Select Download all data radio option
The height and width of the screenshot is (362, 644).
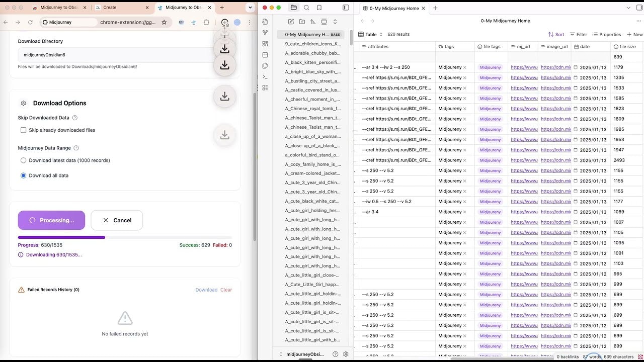(x=23, y=175)
